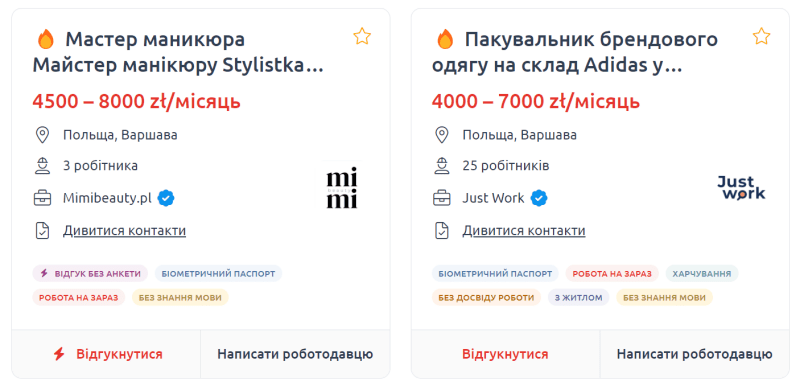Open the Just Work company logo

[741, 187]
